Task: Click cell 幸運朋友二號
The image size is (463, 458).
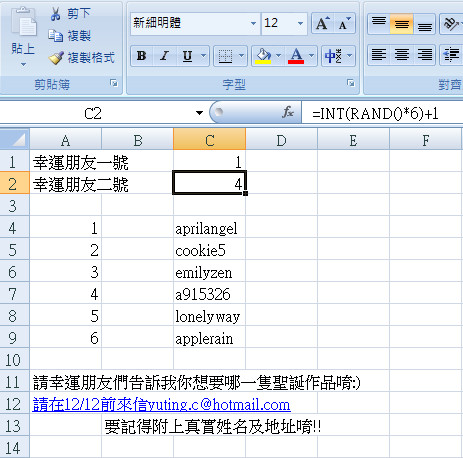Action: coord(81,184)
